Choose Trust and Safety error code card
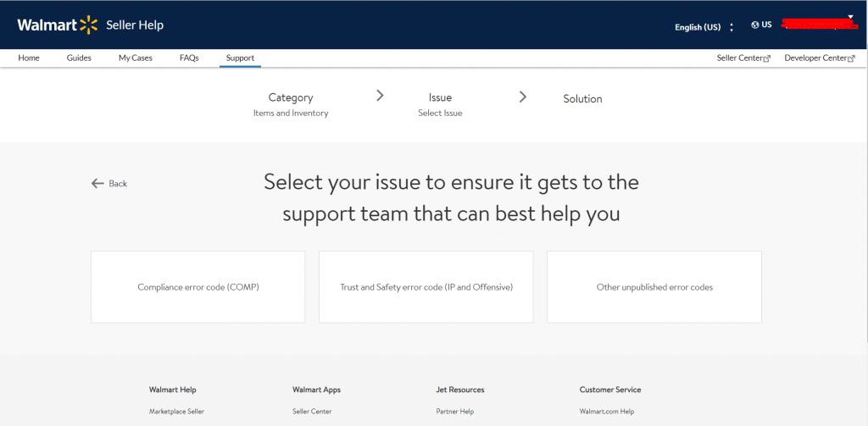This screenshot has width=868, height=426. (426, 287)
